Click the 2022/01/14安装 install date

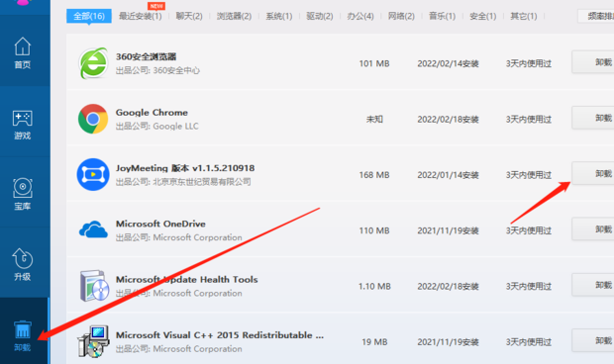pyautogui.click(x=448, y=175)
